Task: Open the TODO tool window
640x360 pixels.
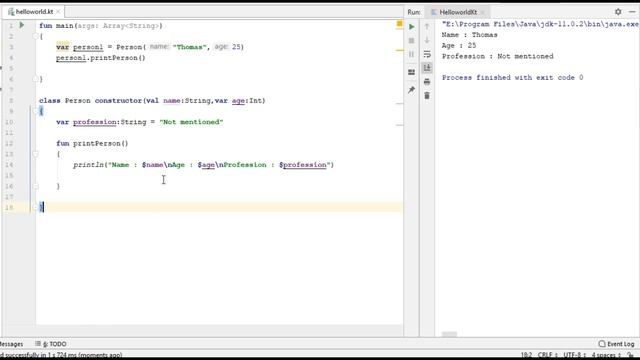Action: [51, 344]
